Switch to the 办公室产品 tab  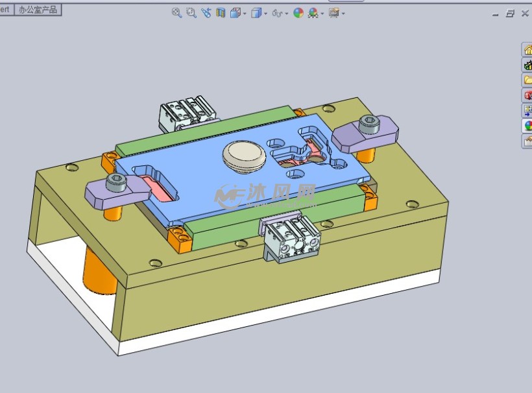(x=38, y=10)
